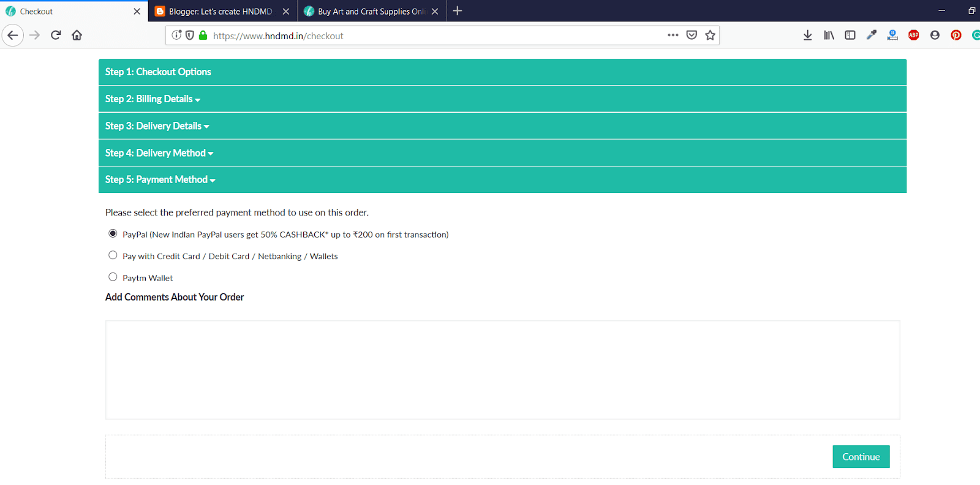
Task: Select the PayPal payment option
Action: [113, 233]
